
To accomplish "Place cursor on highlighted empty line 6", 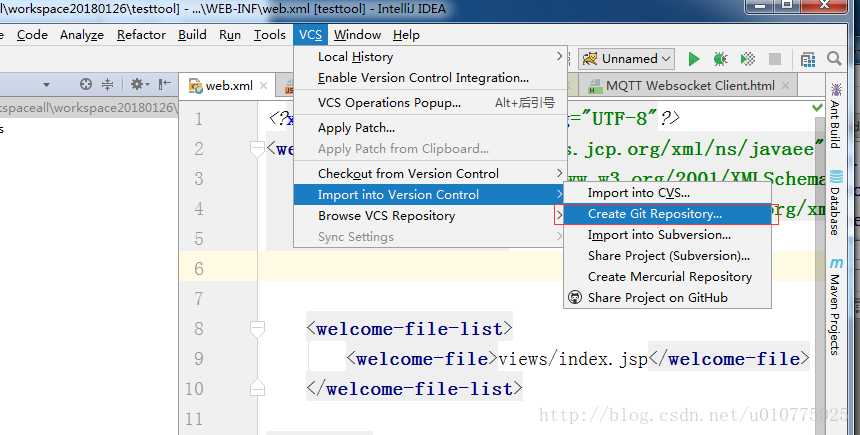I will tap(538, 269).
